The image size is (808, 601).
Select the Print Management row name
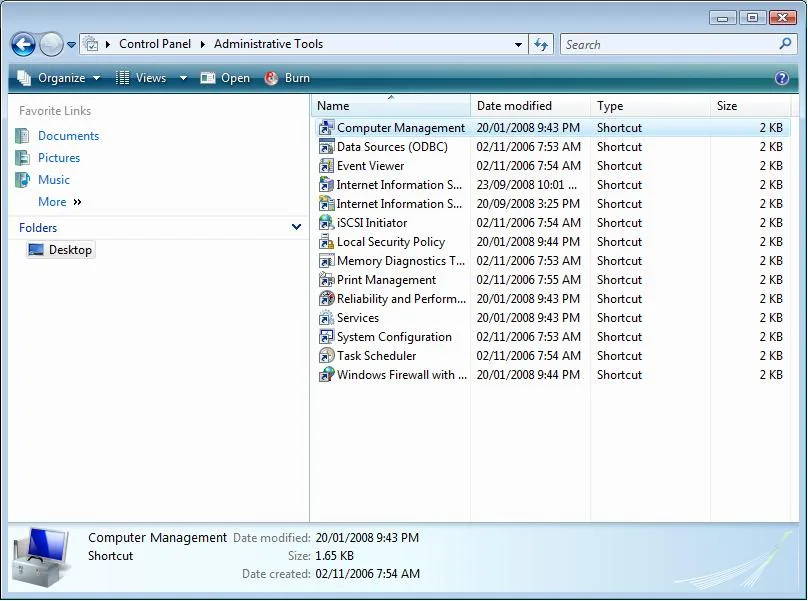tap(386, 279)
